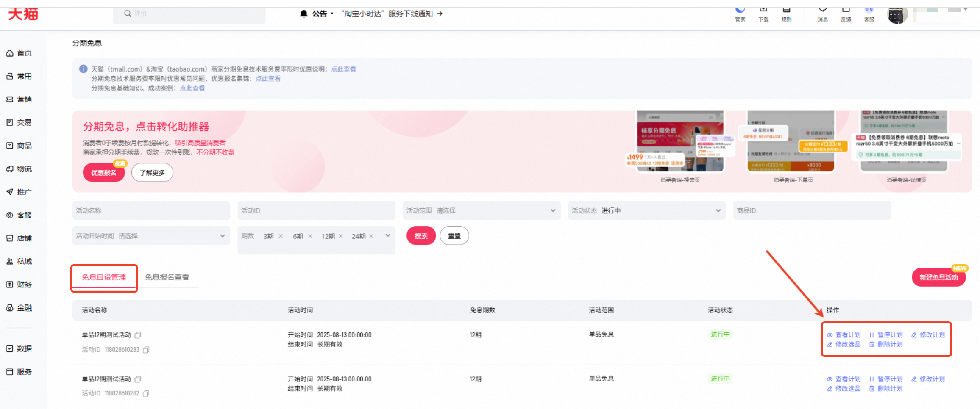Open 点此查看 link for 常见问题、优惠报名集锦

(268, 78)
